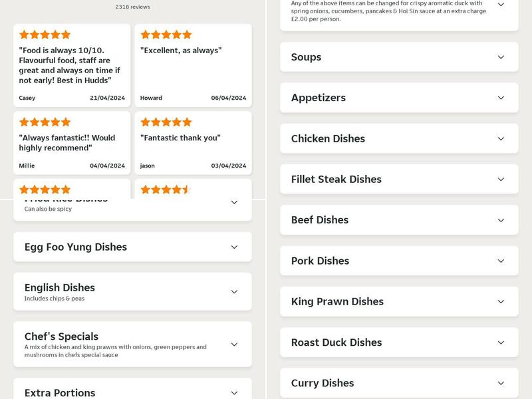Click the chevron icon beside Beef Dishes
532x399 pixels.
point(502,220)
